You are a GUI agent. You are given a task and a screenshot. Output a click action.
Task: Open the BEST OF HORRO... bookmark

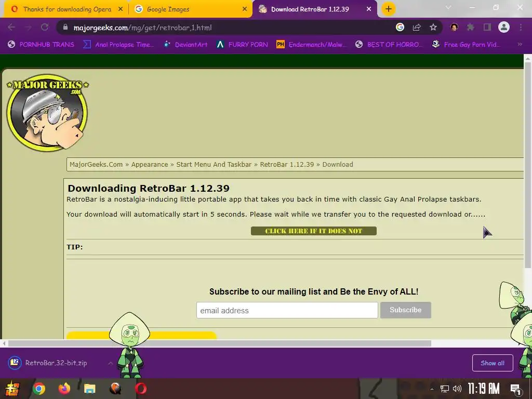390,45
